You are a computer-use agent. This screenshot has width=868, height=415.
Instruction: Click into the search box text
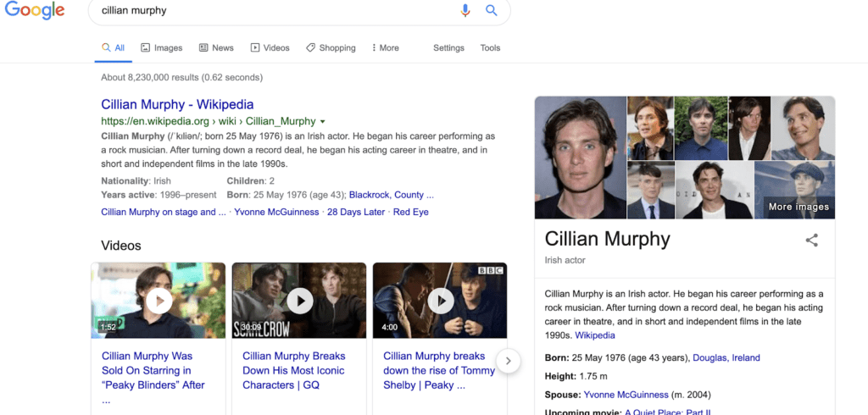tap(134, 10)
